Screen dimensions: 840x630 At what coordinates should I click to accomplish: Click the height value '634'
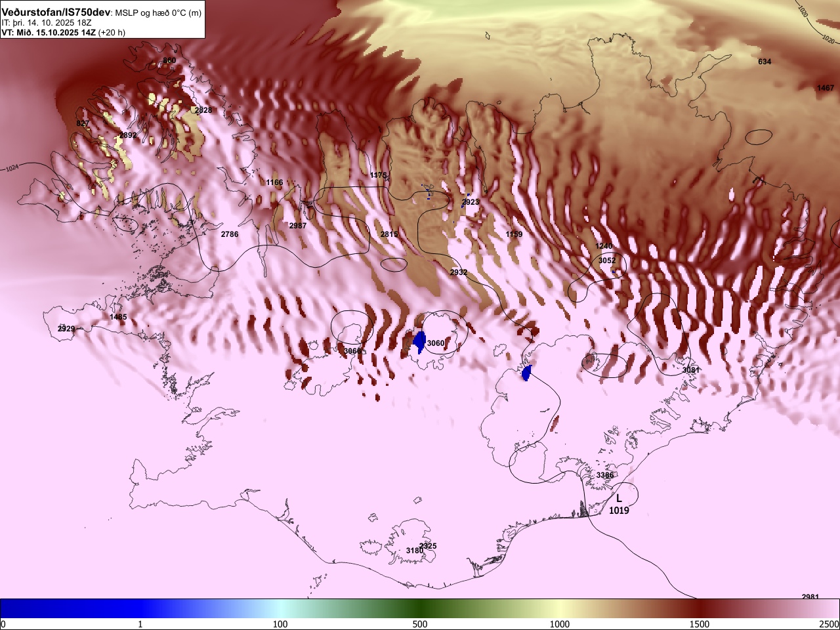pos(765,62)
